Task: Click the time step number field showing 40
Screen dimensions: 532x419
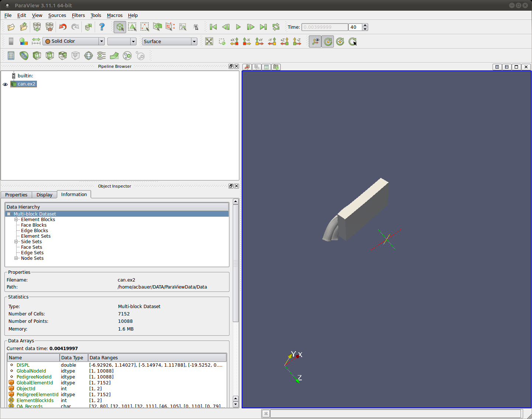Action: click(x=355, y=27)
